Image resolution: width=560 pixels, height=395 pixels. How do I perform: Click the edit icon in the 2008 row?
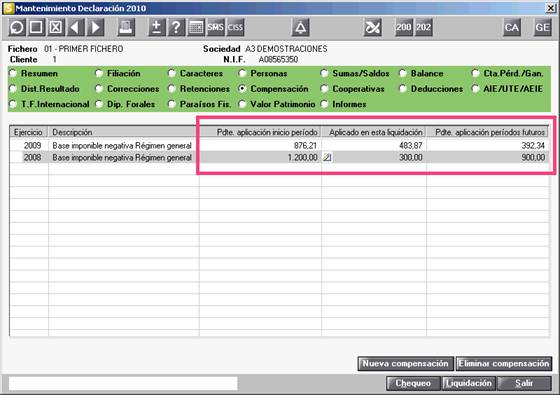327,157
